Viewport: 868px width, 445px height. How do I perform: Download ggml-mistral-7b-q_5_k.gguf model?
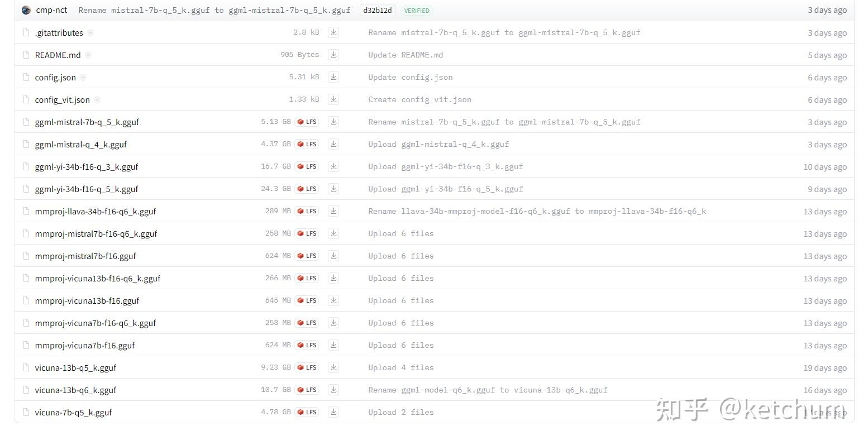(x=333, y=121)
